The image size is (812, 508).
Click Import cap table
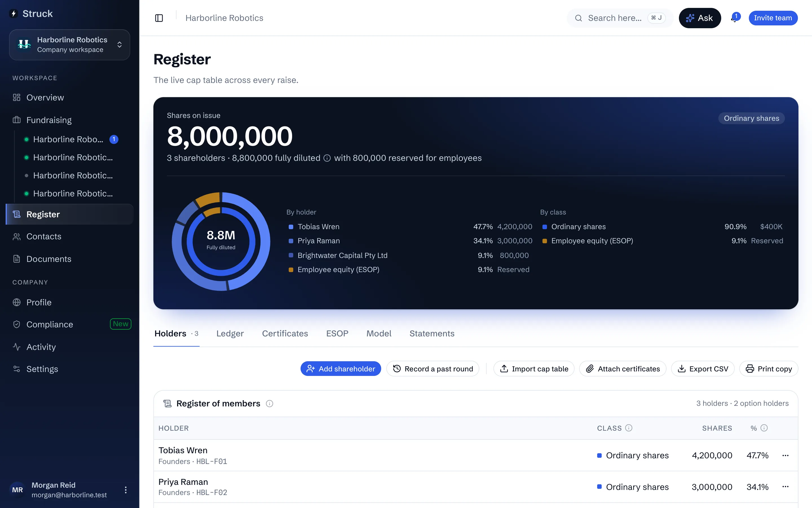coord(534,369)
